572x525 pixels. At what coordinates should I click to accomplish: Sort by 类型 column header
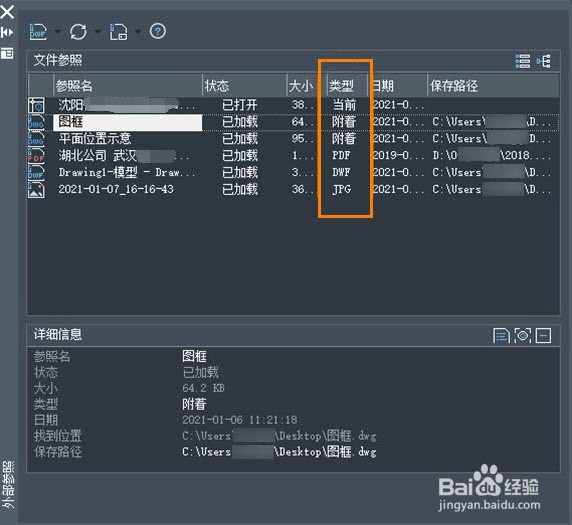click(347, 86)
